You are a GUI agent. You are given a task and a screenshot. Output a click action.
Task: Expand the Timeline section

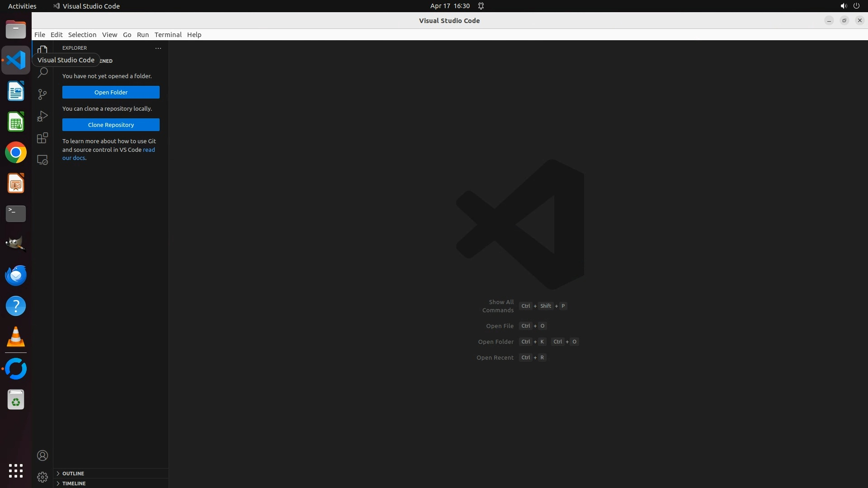[74, 483]
